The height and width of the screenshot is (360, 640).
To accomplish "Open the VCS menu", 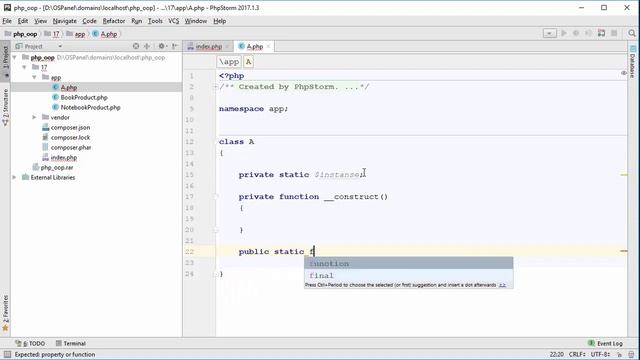I will (x=173, y=21).
